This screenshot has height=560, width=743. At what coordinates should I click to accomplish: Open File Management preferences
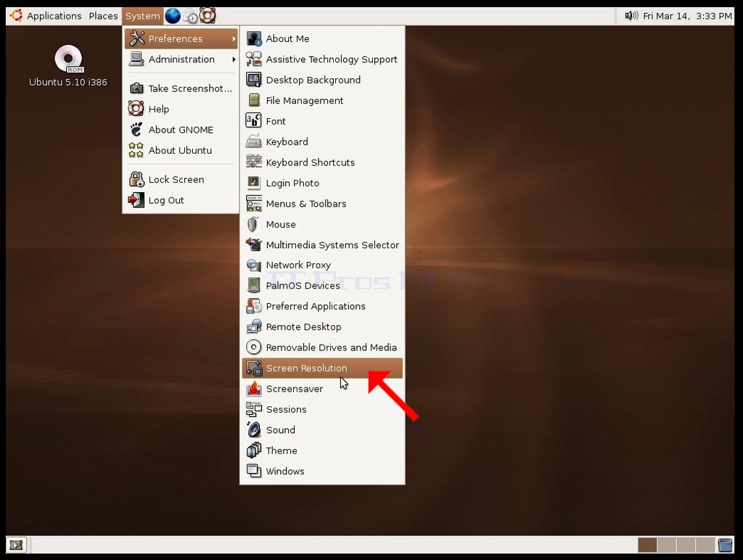pyautogui.click(x=322, y=100)
